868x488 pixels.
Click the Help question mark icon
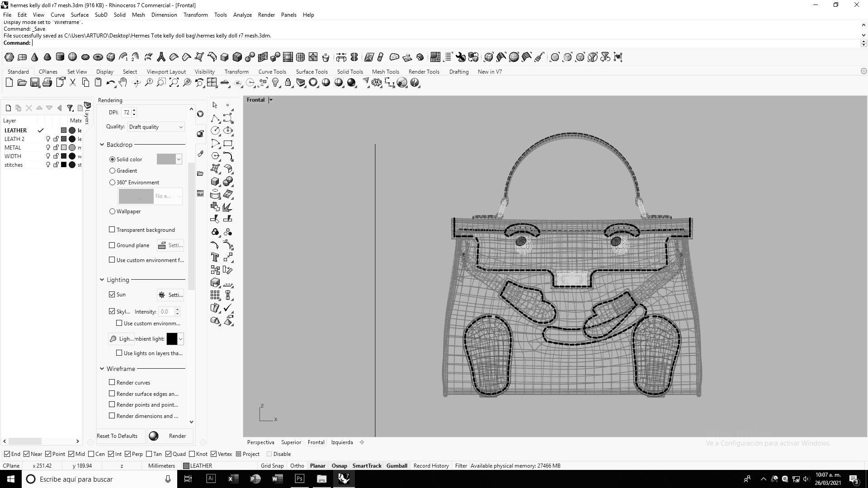point(415,83)
